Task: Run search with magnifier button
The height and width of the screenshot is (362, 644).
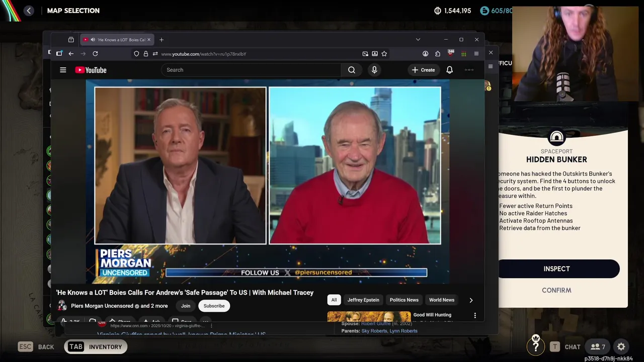Action: click(x=352, y=70)
